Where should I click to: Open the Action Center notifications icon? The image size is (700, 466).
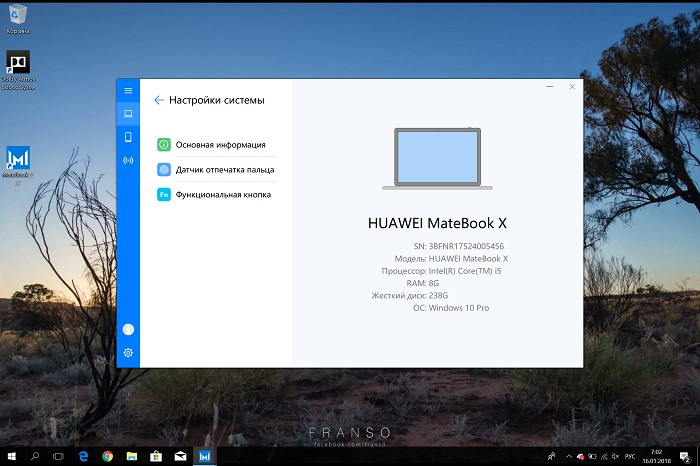point(684,456)
